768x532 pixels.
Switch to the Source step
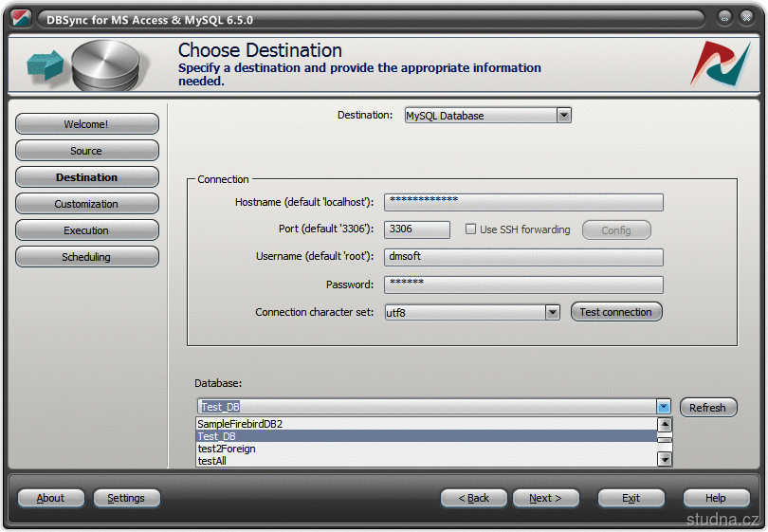click(86, 151)
